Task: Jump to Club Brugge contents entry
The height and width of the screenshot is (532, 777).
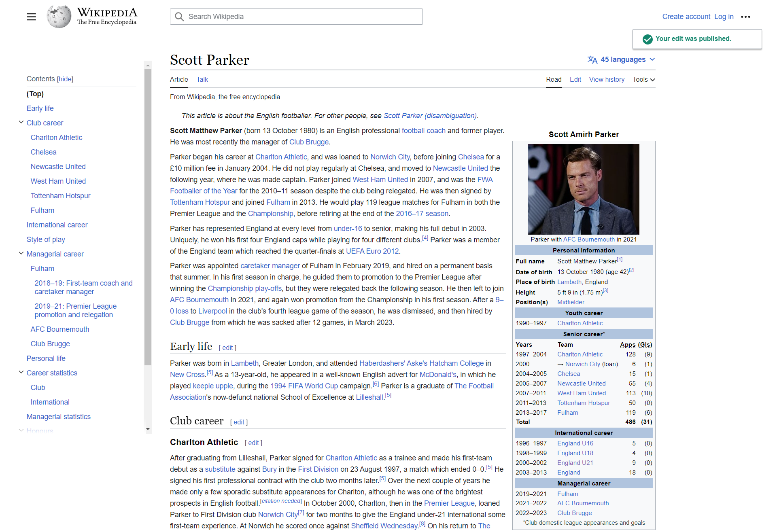Action: click(50, 344)
